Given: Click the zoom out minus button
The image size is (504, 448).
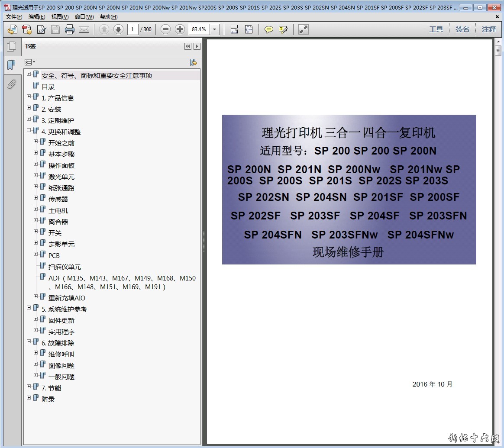Looking at the screenshot, I should click(165, 29).
